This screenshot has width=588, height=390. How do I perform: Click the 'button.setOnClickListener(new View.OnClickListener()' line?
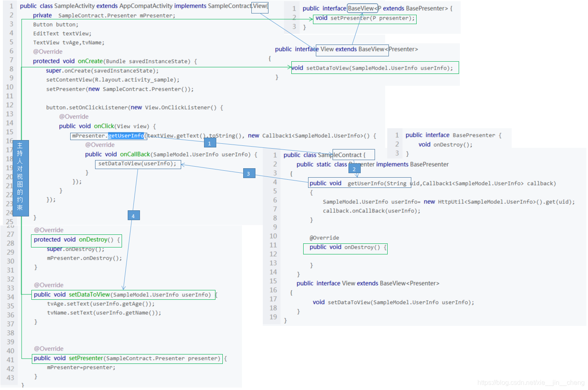(135, 107)
